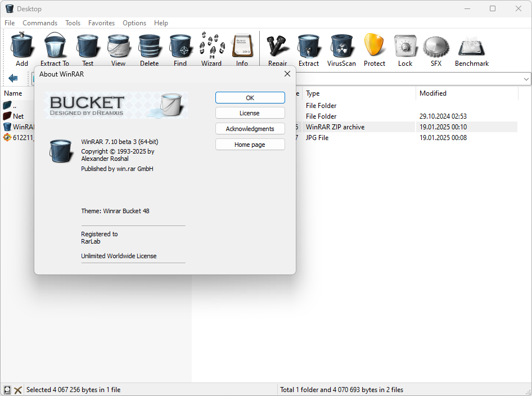The height and width of the screenshot is (396, 532).
Task: Sort by the Name column header
Action: point(13,93)
